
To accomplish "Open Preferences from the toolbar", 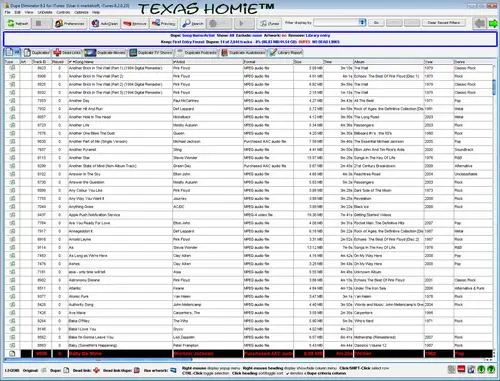I will 70,24.
